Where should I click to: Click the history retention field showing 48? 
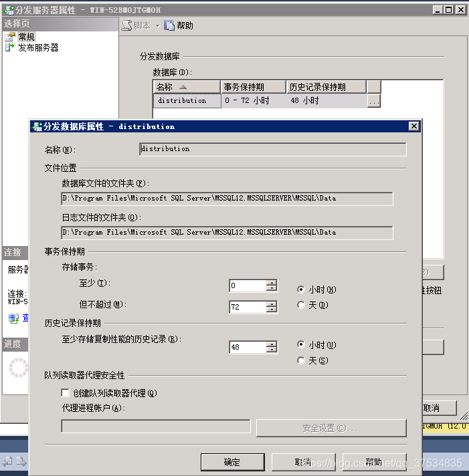click(x=248, y=347)
